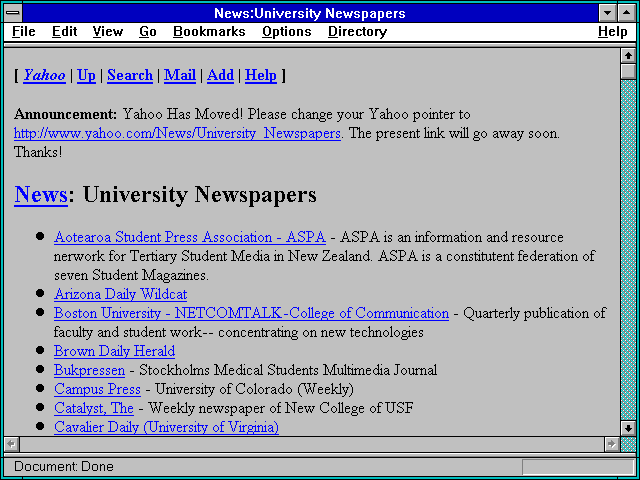The height and width of the screenshot is (480, 640).
Task: Open the Catalyst, The link
Action: (93, 408)
